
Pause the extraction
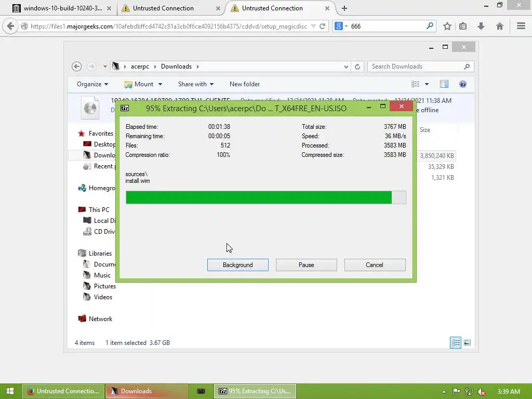point(306,265)
